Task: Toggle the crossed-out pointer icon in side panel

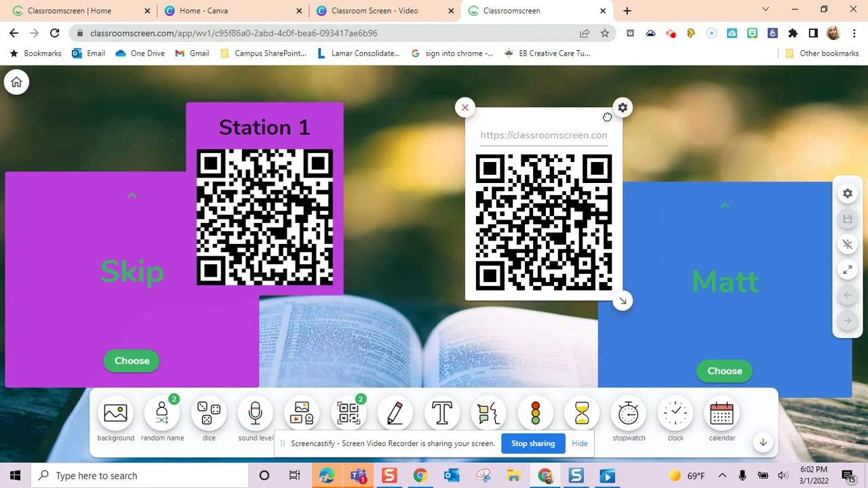Action: [x=848, y=244]
